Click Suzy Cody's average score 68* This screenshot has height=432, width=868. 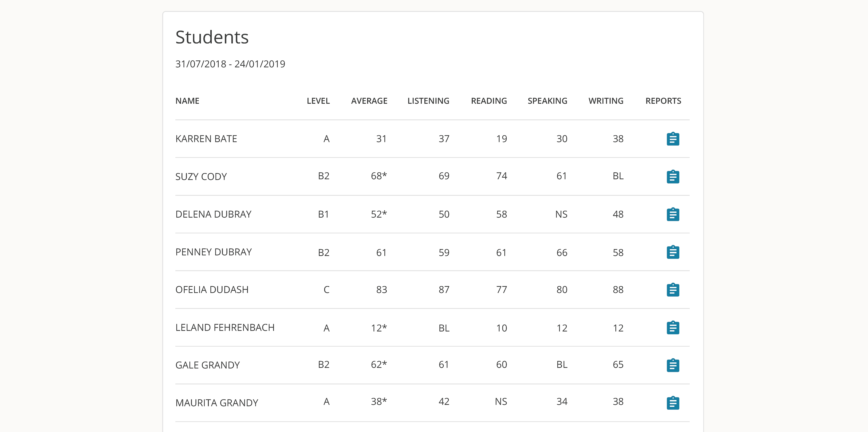coord(379,176)
